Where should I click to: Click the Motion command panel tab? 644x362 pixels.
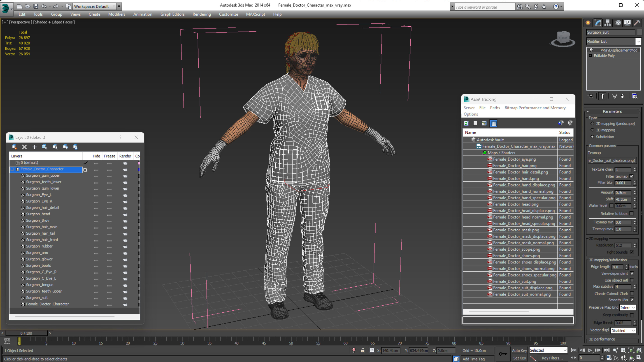coord(618,23)
